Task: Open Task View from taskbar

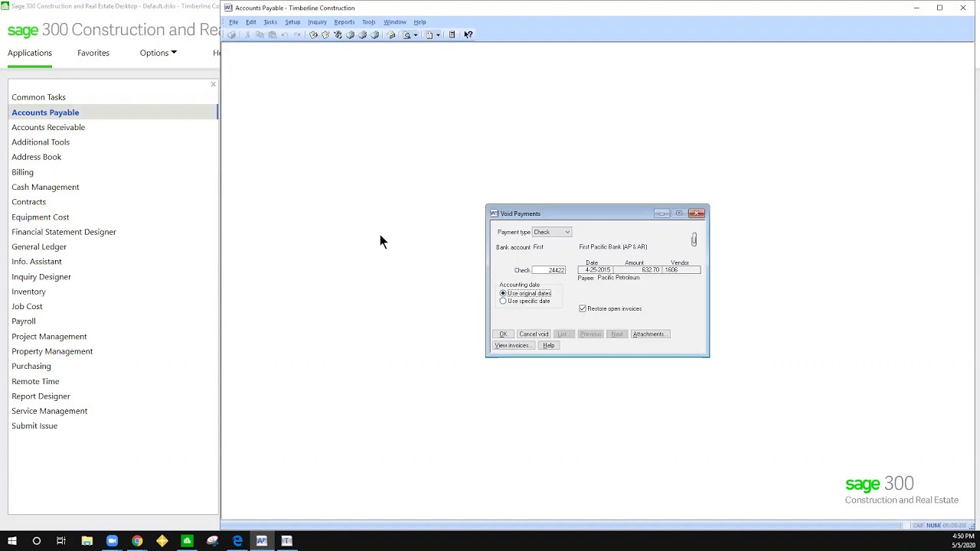Action: point(61,541)
